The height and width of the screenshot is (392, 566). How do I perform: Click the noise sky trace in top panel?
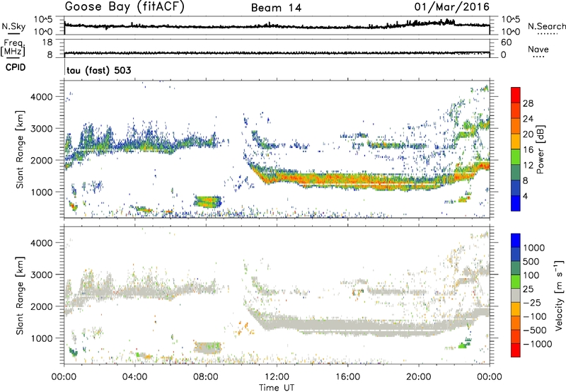(x=277, y=26)
